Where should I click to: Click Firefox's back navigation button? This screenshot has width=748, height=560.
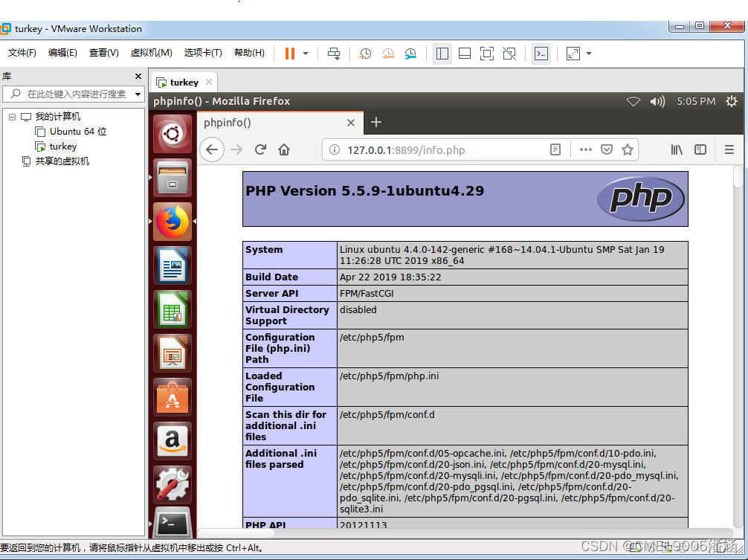tap(212, 149)
